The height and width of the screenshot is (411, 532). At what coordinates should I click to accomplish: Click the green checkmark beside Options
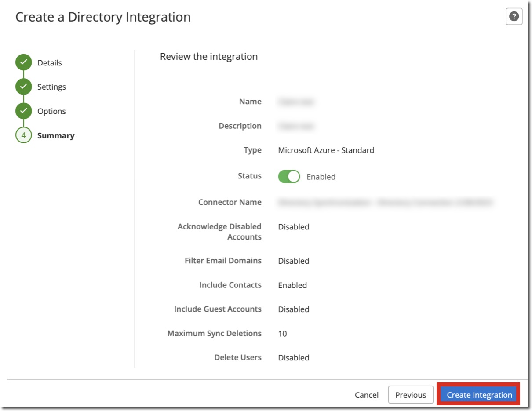coord(23,111)
